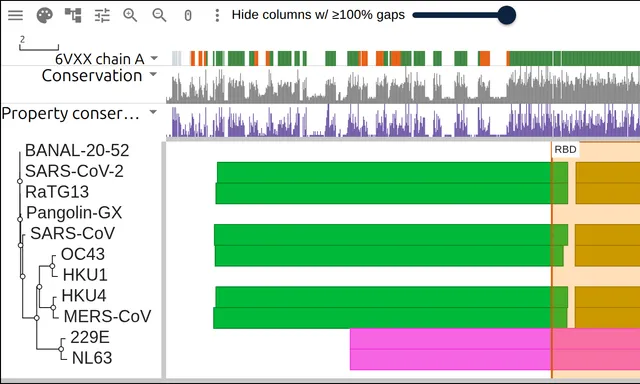The image size is (640, 384).
Task: Select the HKU4 sequence label
Action: tap(84, 295)
